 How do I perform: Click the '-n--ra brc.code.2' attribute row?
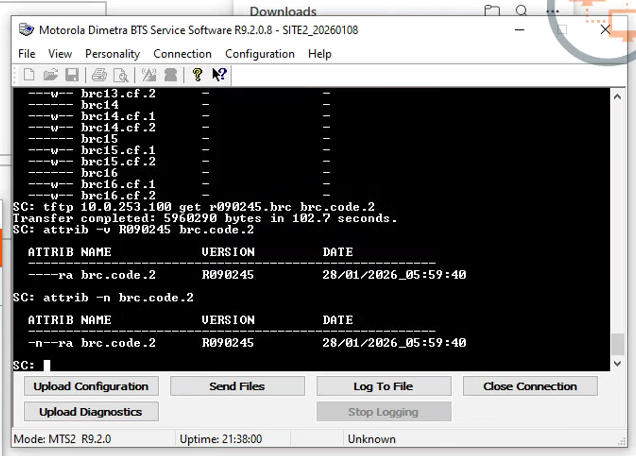coord(247,343)
